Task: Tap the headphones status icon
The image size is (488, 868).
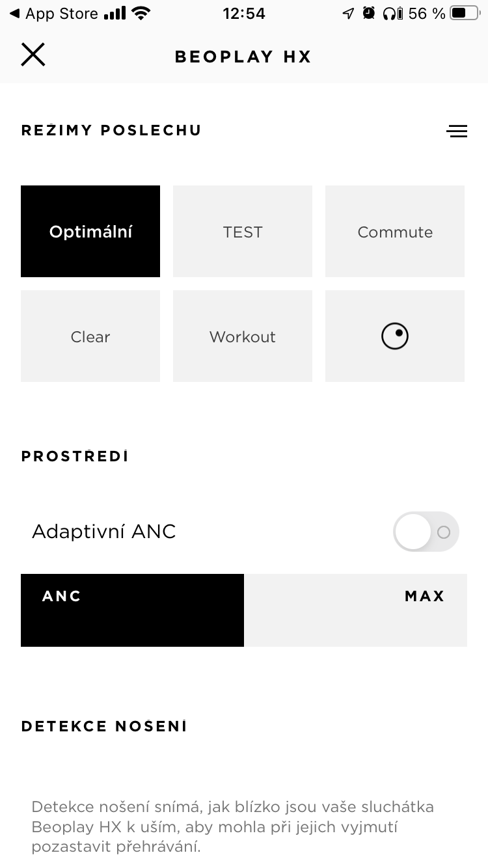Action: pos(393,13)
